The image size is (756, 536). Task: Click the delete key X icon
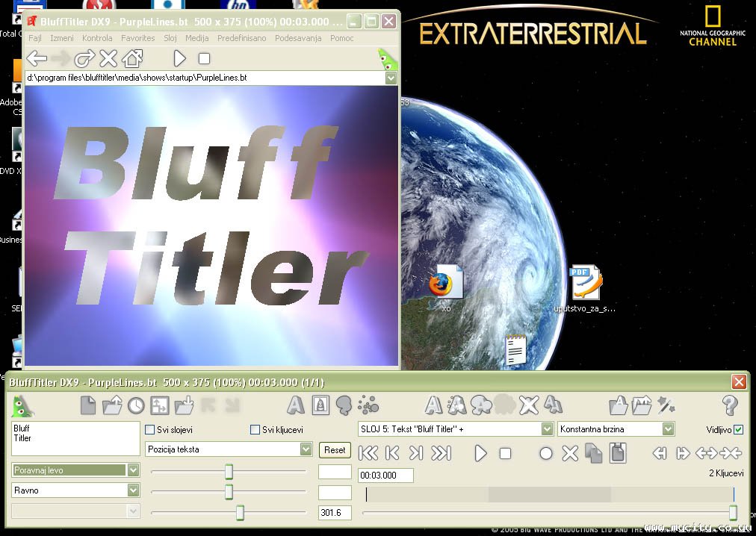pos(570,453)
